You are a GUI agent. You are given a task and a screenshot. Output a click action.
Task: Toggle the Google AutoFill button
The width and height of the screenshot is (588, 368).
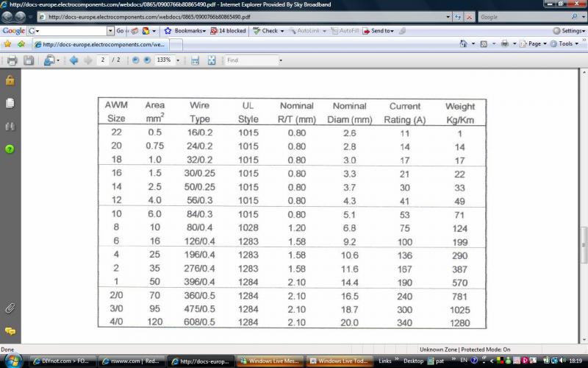coord(345,31)
